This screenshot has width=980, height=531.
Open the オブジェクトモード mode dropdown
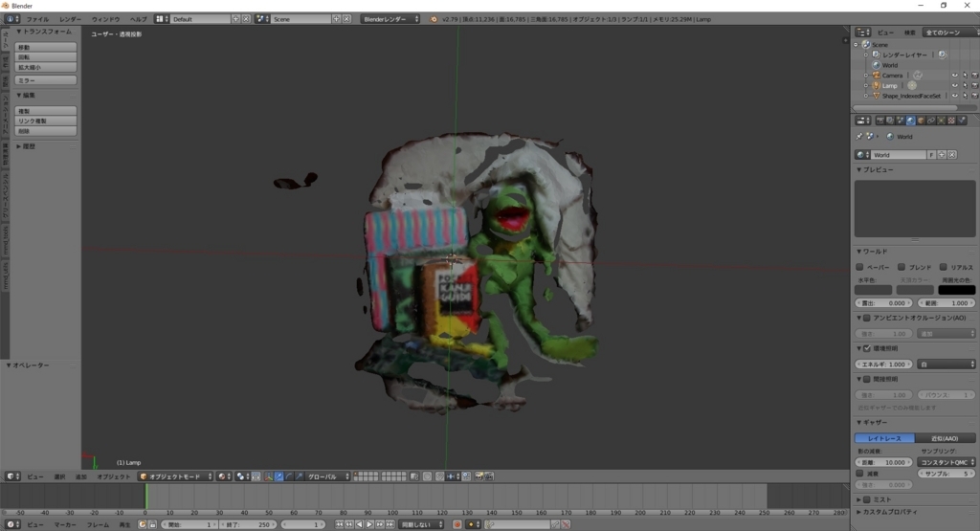click(175, 476)
